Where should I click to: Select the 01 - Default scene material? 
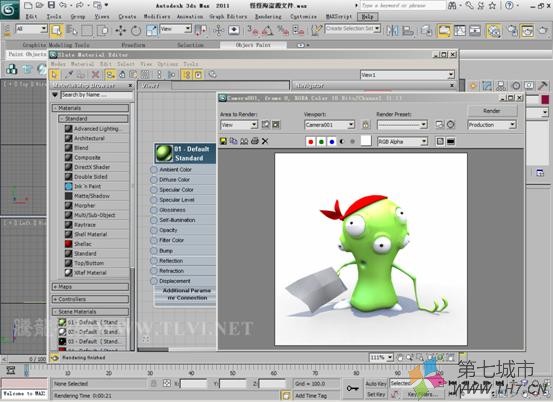(92, 322)
